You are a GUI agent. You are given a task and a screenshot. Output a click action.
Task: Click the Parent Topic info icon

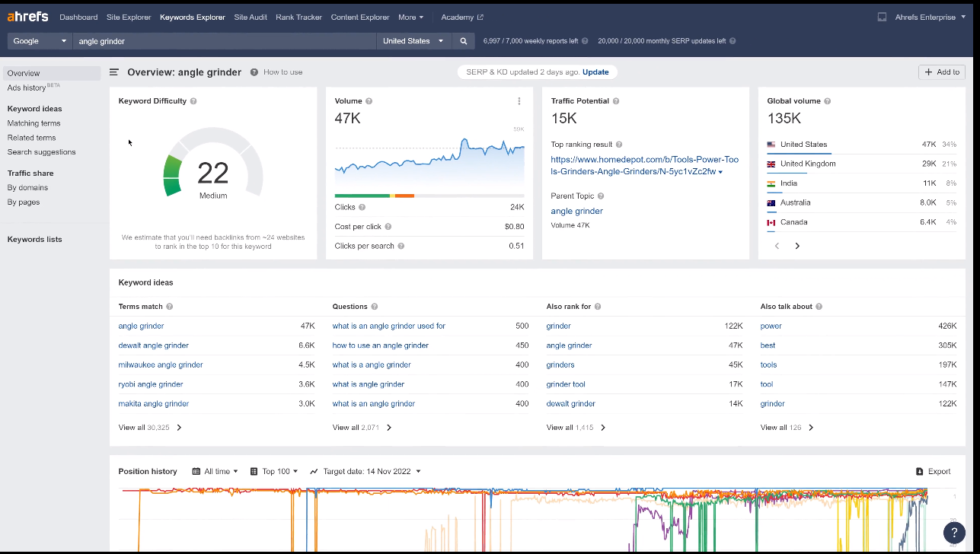coord(602,196)
